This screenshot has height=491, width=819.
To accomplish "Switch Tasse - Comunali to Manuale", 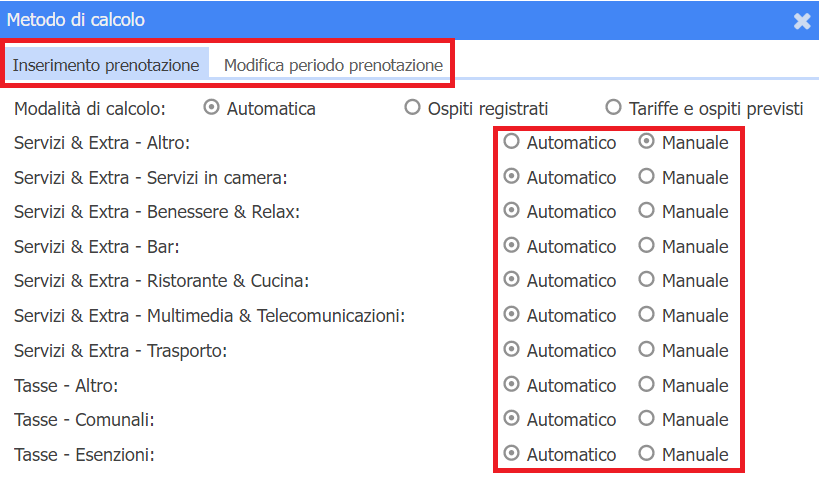I will 646,419.
